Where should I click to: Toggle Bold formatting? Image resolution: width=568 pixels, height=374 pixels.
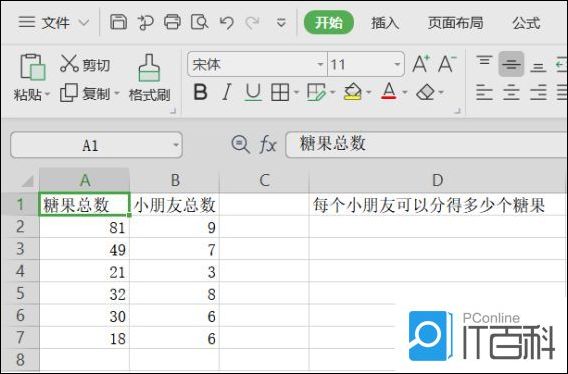(x=200, y=92)
